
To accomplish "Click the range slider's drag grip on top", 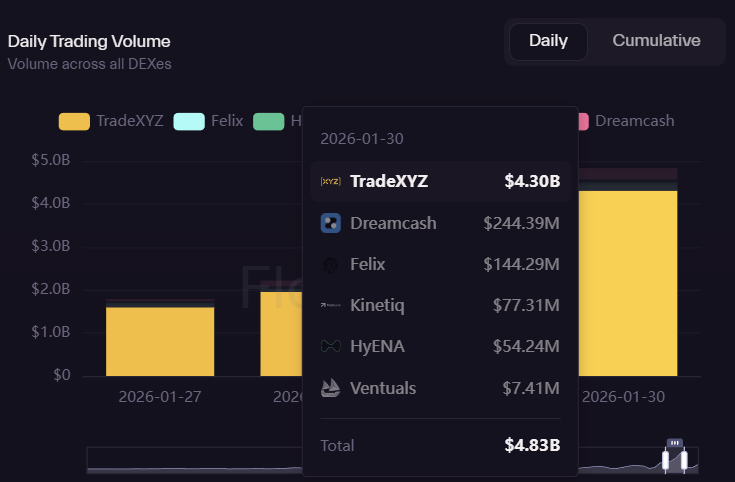I will pos(675,442).
